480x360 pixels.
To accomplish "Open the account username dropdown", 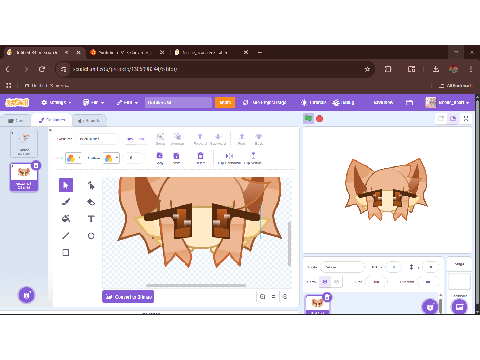I will (x=447, y=102).
